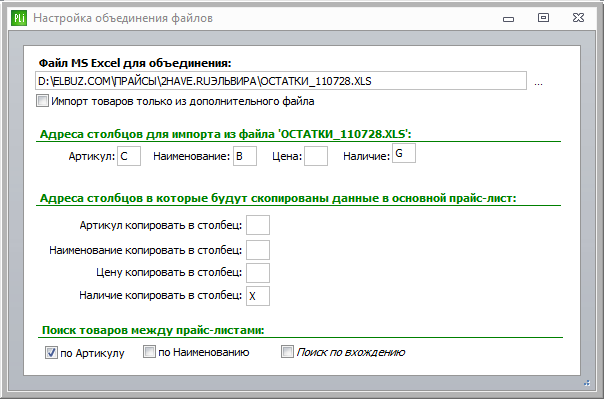
Task: Click the Excel file path input field
Action: point(281,81)
